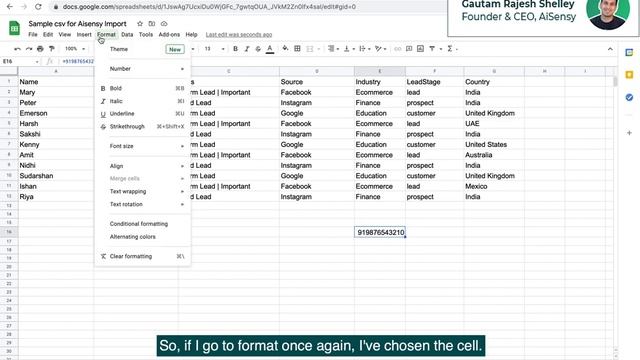This screenshot has height=360, width=640.
Task: Open Calendar in the side panel
Action: point(629,52)
